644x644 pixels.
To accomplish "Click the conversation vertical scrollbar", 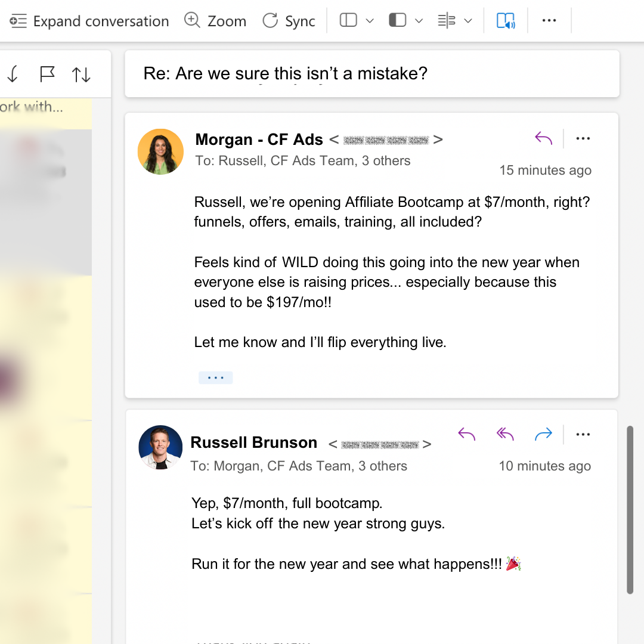I will pos(630,510).
